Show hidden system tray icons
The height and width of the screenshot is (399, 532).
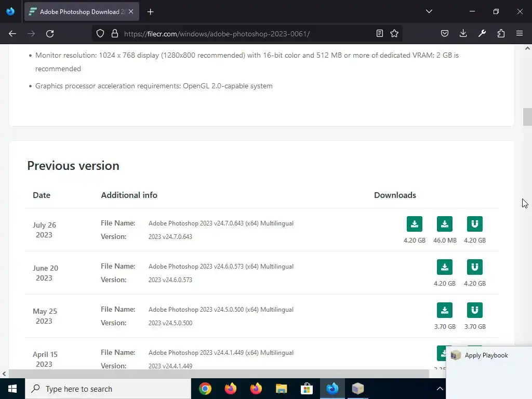pos(440,389)
